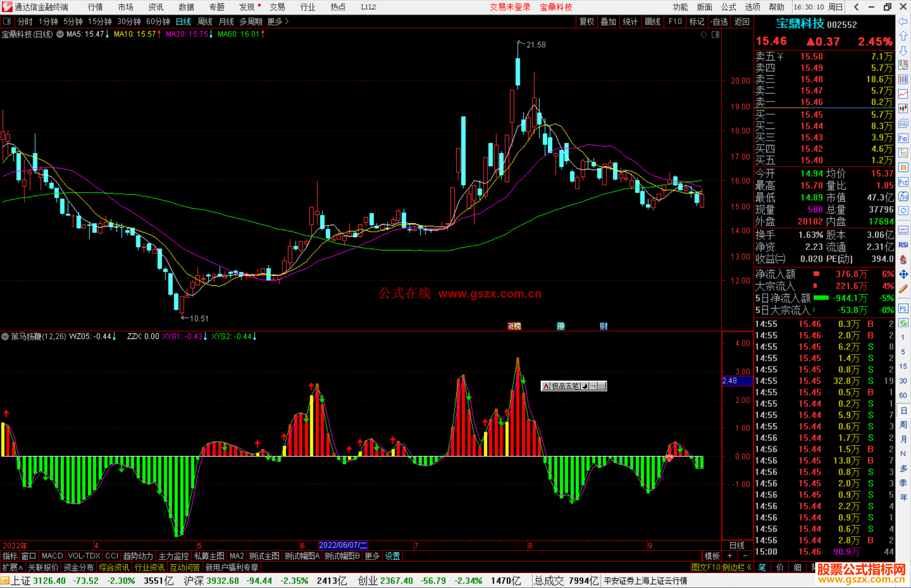Click the RSI indicator icon
Viewport: 911px width, 588px height.
pos(903,245)
